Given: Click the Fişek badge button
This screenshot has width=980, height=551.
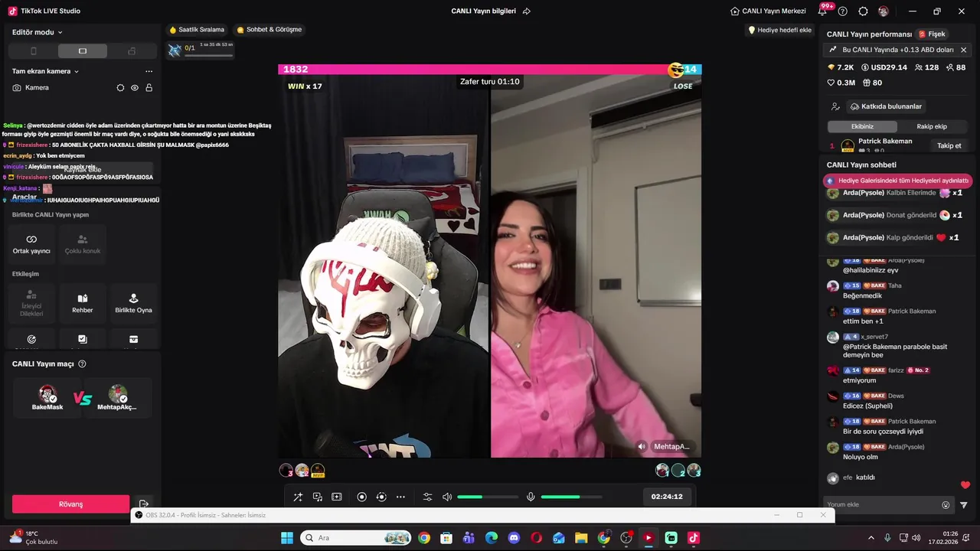Looking at the screenshot, I should pyautogui.click(x=932, y=34).
